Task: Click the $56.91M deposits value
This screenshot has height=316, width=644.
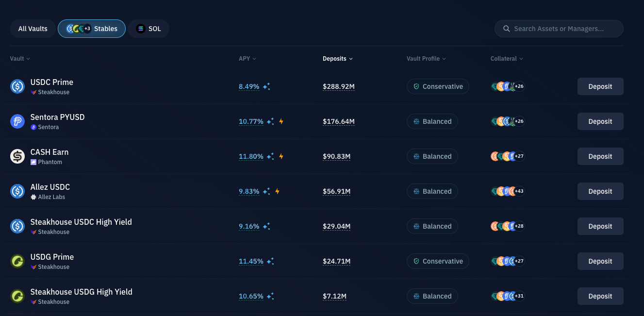Action: click(x=337, y=191)
